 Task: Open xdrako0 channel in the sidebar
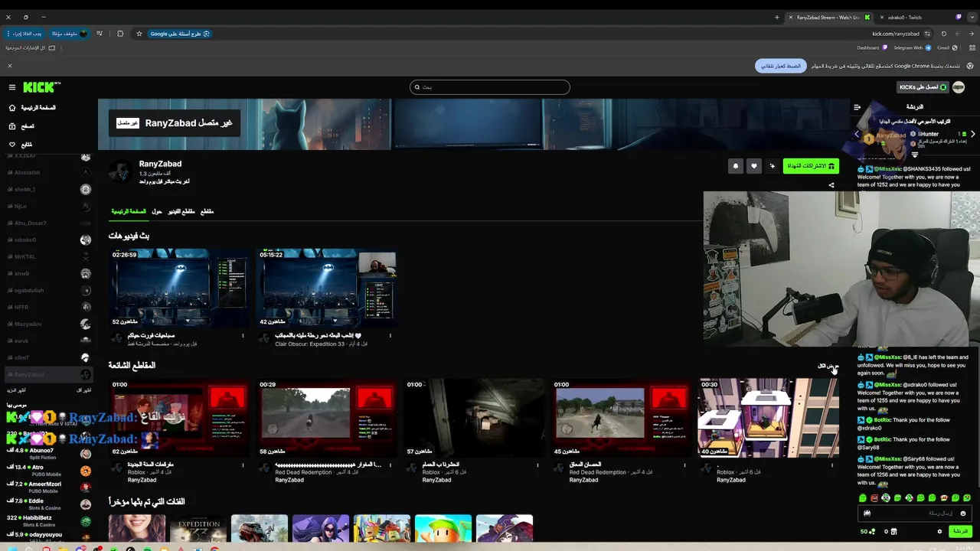click(48, 240)
